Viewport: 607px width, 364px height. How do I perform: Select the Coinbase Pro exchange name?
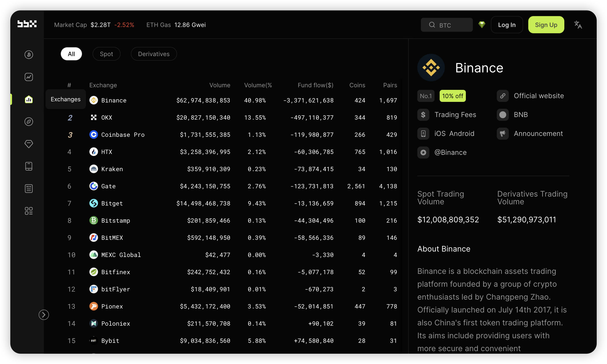[123, 135]
